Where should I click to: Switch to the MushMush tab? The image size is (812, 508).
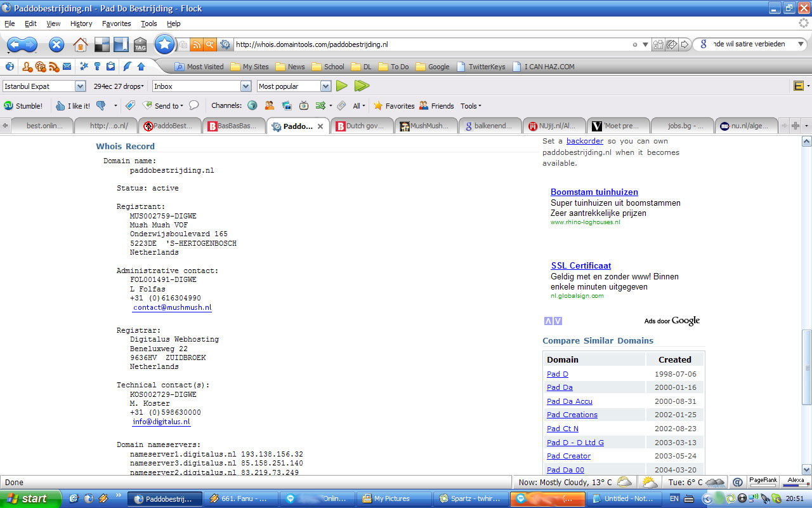click(426, 126)
